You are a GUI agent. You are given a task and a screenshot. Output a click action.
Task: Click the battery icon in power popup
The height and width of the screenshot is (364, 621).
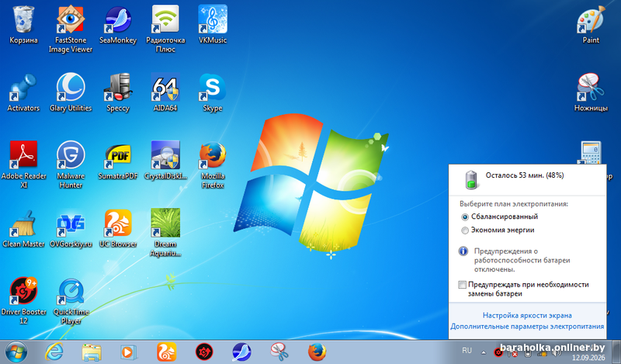[471, 179]
